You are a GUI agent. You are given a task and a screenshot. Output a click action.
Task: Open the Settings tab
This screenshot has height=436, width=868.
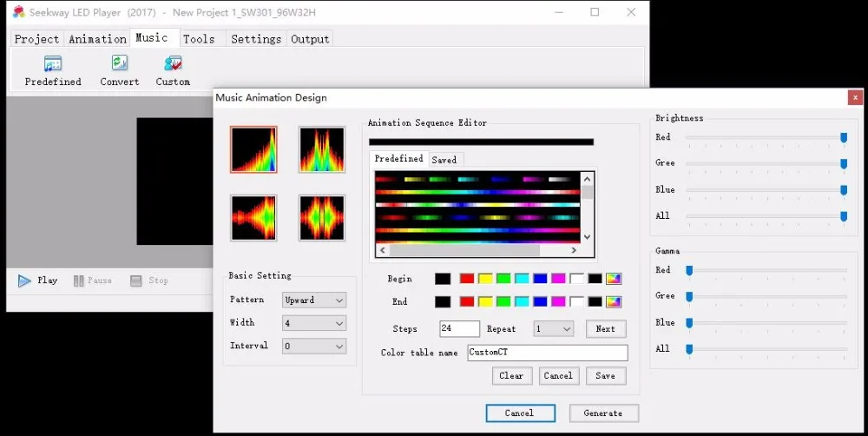click(x=256, y=39)
